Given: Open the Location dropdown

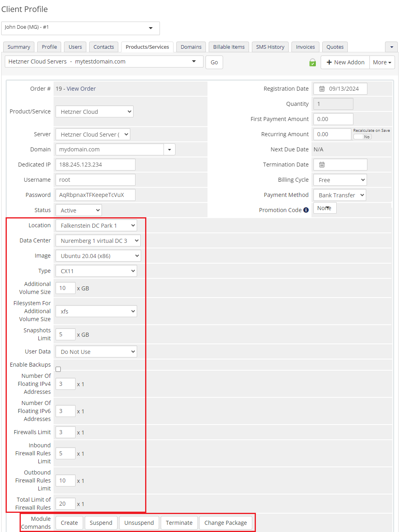Looking at the screenshot, I should [x=96, y=225].
